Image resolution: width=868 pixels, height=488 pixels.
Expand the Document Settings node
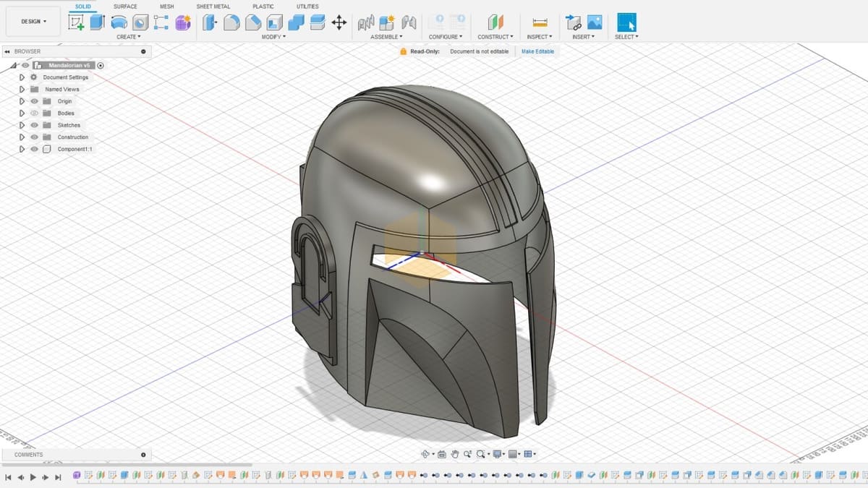[22, 77]
